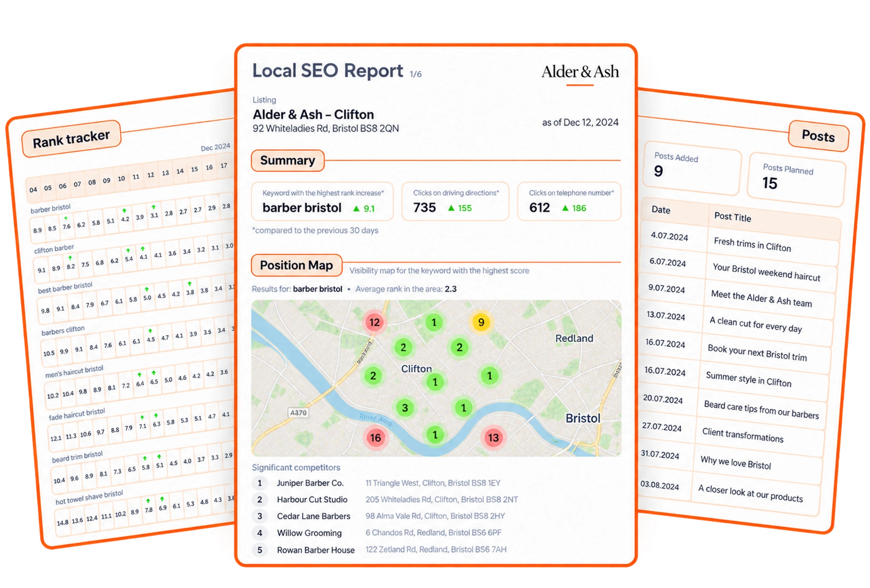The image size is (870, 588).
Task: Click competitor Harbour Cut Studio
Action: [312, 500]
